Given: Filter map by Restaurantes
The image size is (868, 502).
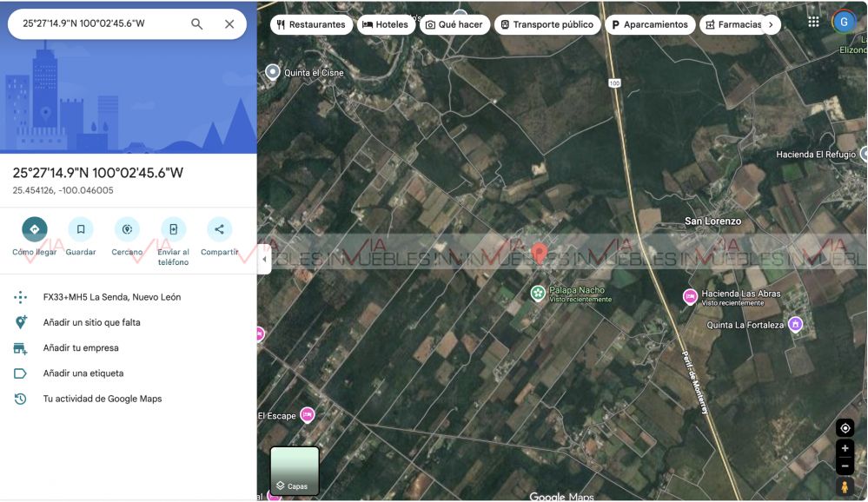Looking at the screenshot, I should coord(311,25).
